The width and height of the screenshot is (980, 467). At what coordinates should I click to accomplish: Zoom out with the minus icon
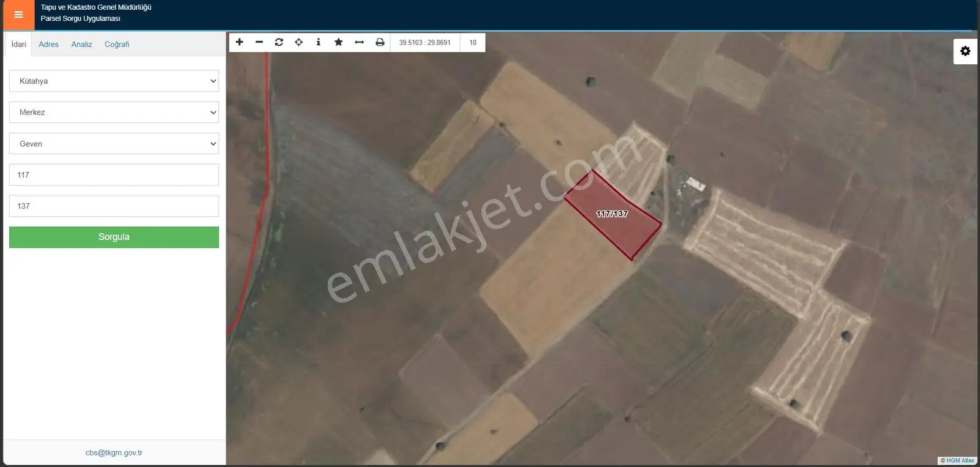click(259, 42)
